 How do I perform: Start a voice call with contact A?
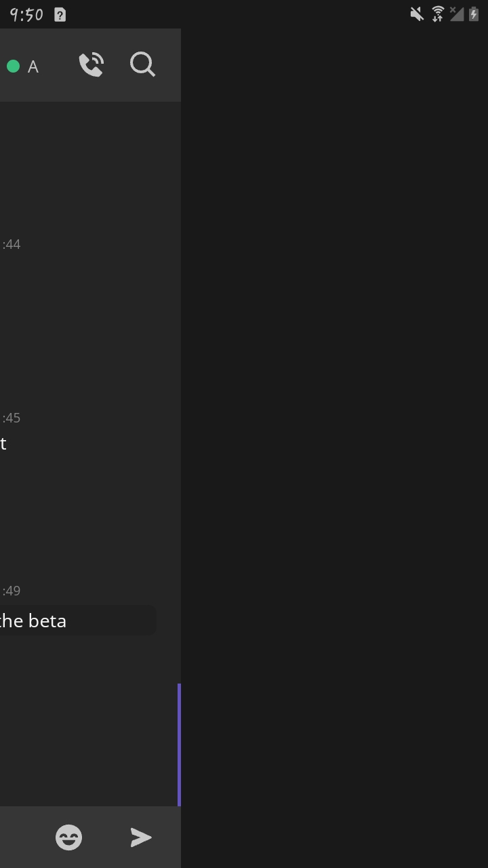coord(91,64)
